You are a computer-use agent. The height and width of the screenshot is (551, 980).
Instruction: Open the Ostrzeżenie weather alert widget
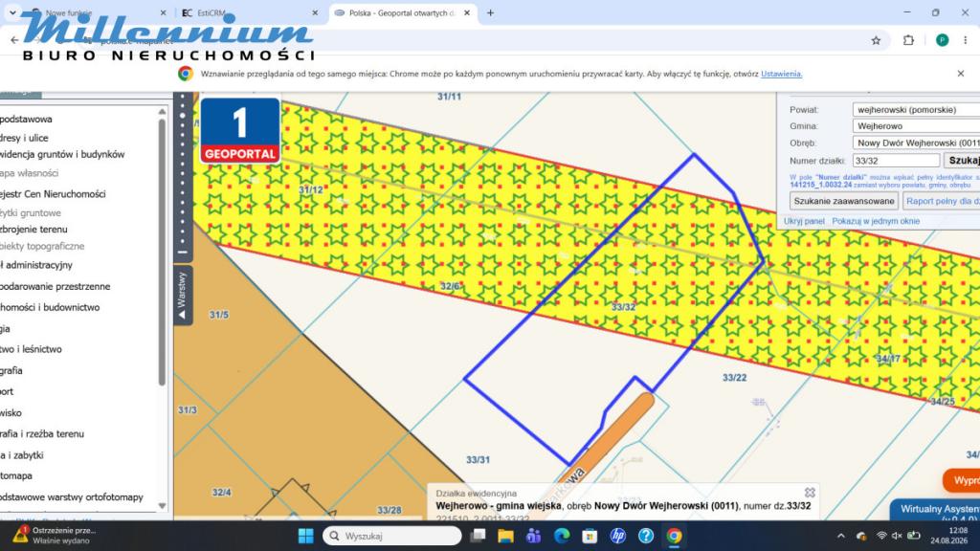(55, 536)
